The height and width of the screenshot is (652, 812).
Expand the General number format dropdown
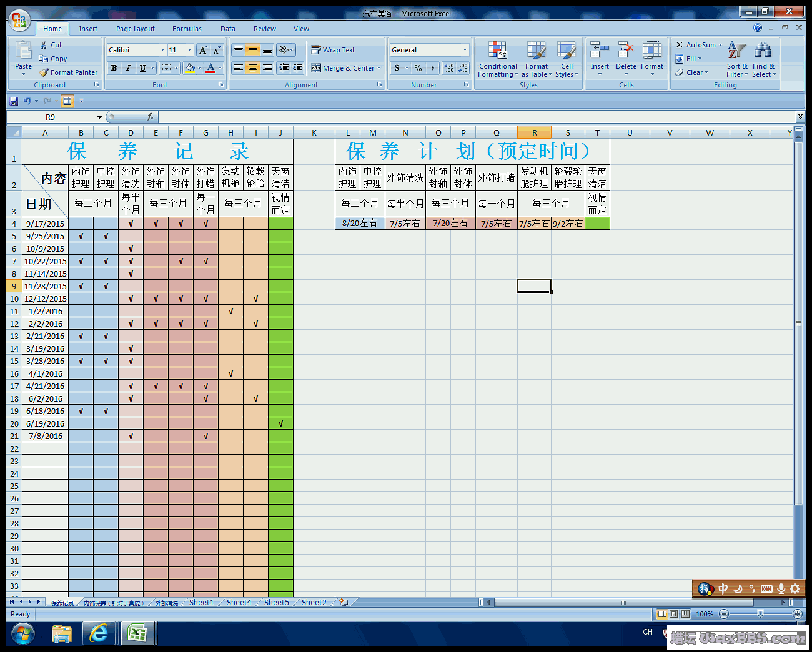coord(465,50)
